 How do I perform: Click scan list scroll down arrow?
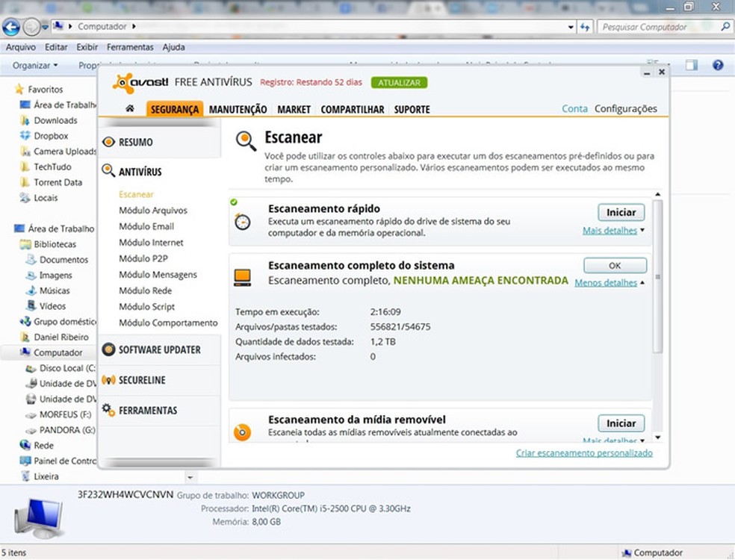pos(657,438)
